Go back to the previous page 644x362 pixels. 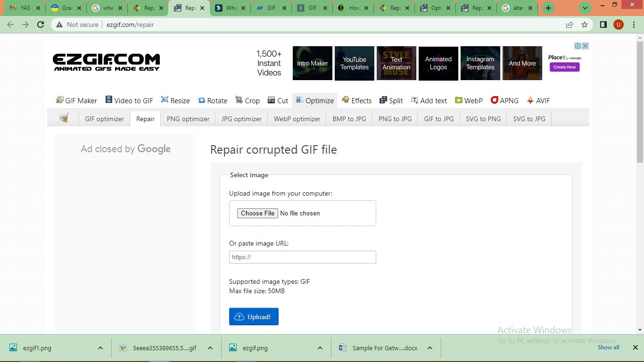click(x=10, y=25)
